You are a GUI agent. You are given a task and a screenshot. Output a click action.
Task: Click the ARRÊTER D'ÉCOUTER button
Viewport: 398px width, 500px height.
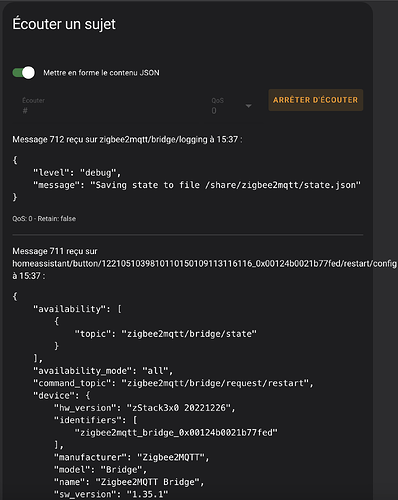pyautogui.click(x=316, y=100)
